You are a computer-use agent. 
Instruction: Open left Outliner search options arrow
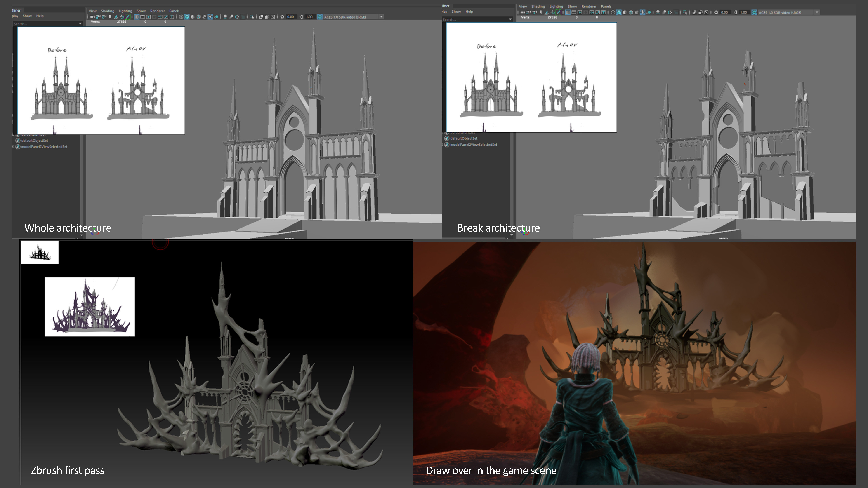(80, 23)
